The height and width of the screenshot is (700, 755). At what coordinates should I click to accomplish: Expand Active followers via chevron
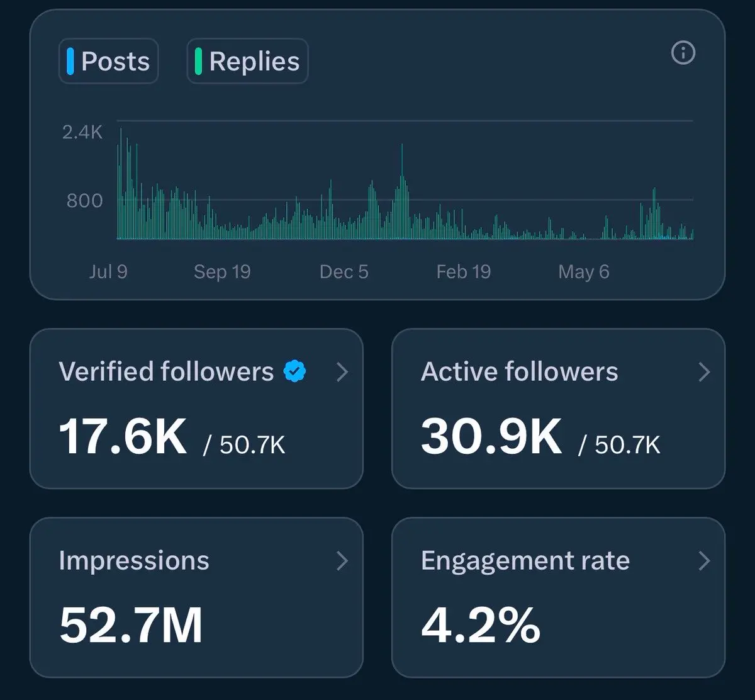coord(704,372)
